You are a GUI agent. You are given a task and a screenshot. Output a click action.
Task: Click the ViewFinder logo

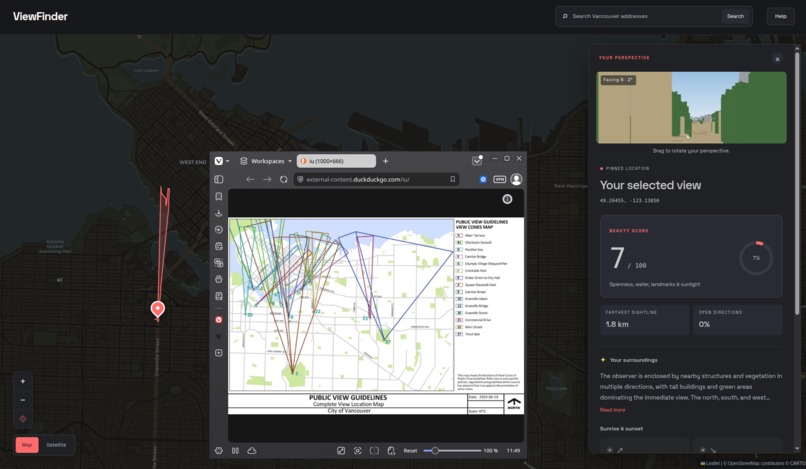click(x=40, y=16)
